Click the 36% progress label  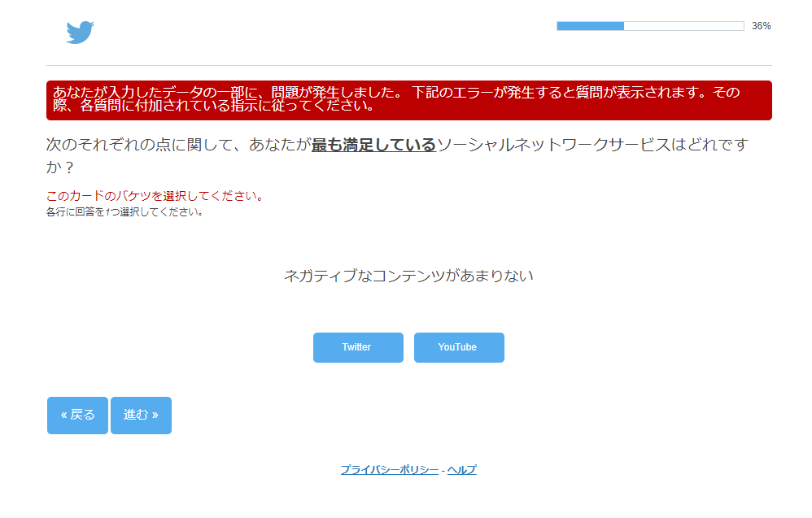tap(761, 26)
